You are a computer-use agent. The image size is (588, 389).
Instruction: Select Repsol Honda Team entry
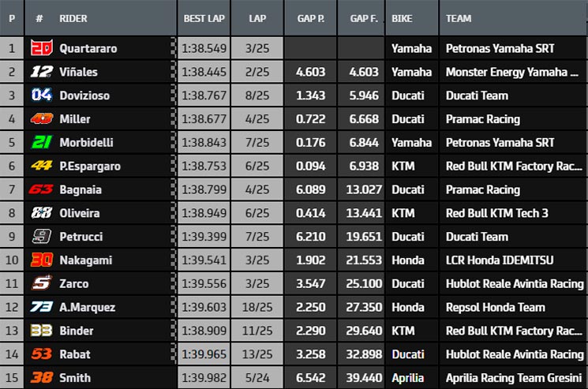pos(496,307)
